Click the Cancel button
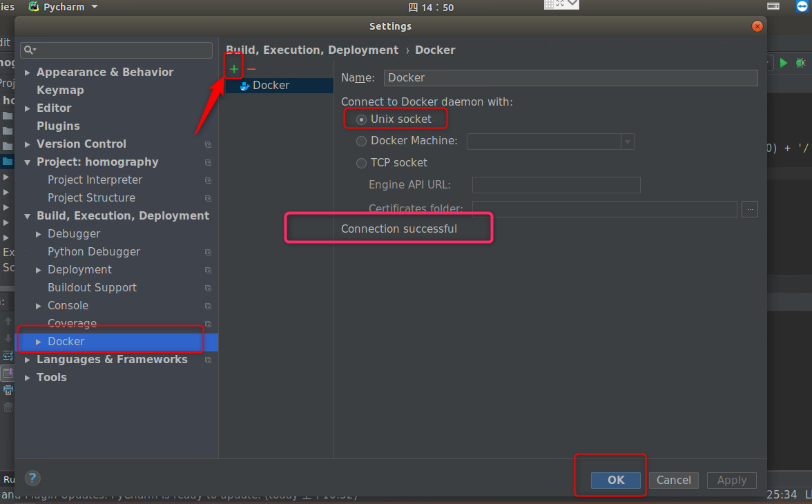 coord(674,480)
